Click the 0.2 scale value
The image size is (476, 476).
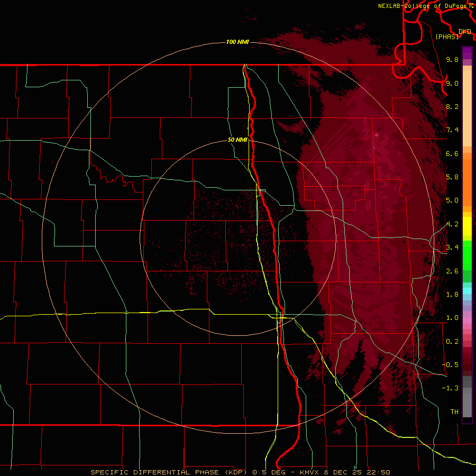pos(452,341)
